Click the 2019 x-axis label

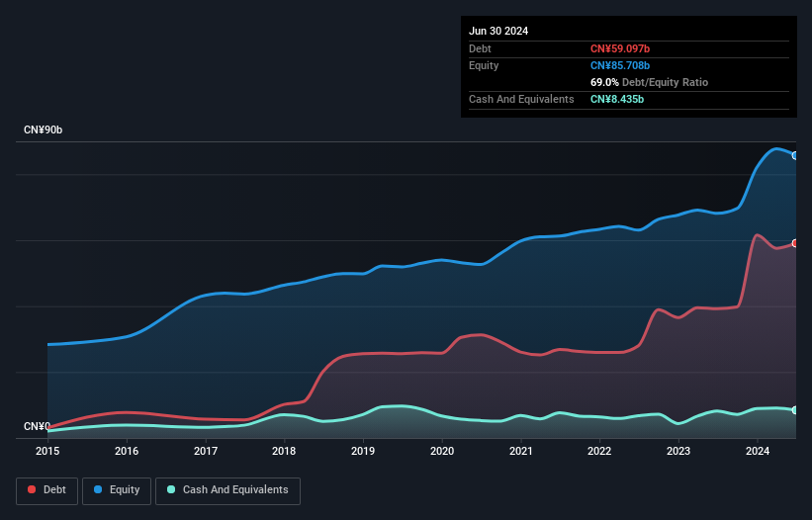tap(363, 451)
